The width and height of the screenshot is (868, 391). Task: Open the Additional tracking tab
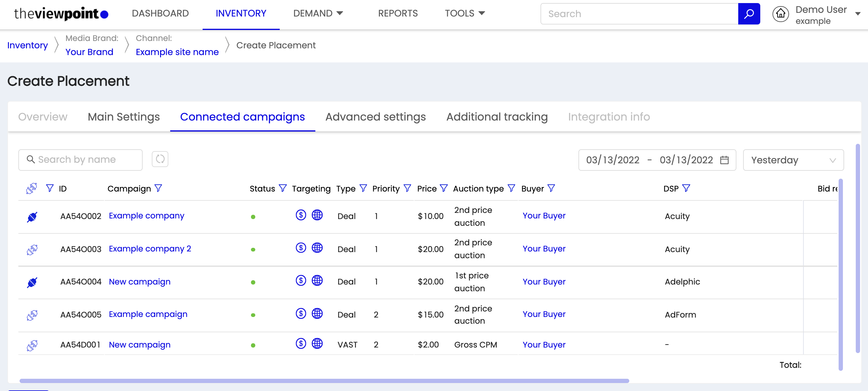[497, 117]
